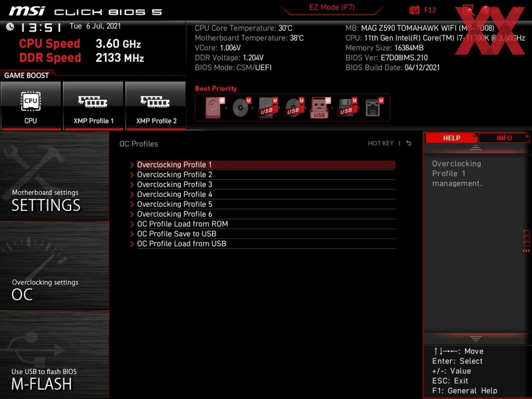Enable XMP Profile 1
Image resolution: width=532 pixels, height=399 pixels.
[x=93, y=106]
